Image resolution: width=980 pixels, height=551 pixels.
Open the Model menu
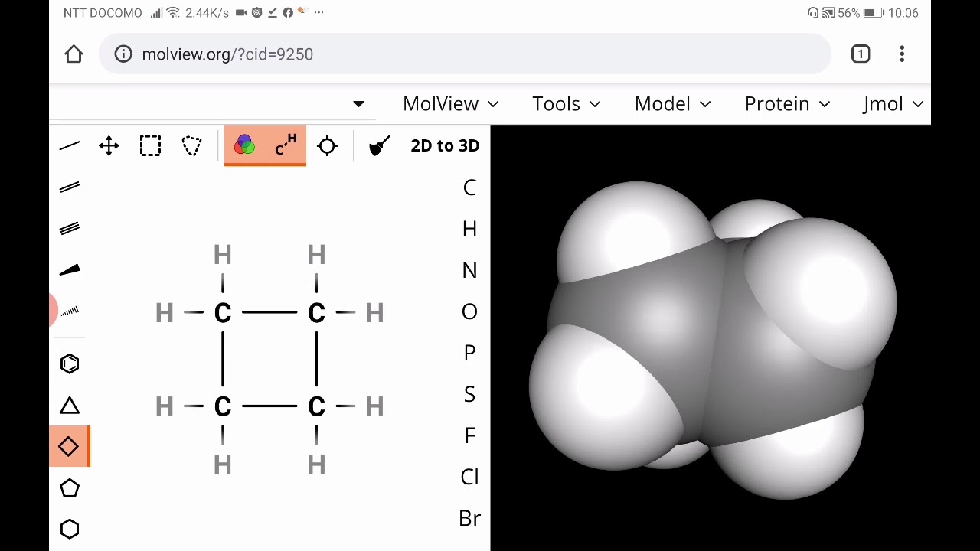tap(672, 104)
